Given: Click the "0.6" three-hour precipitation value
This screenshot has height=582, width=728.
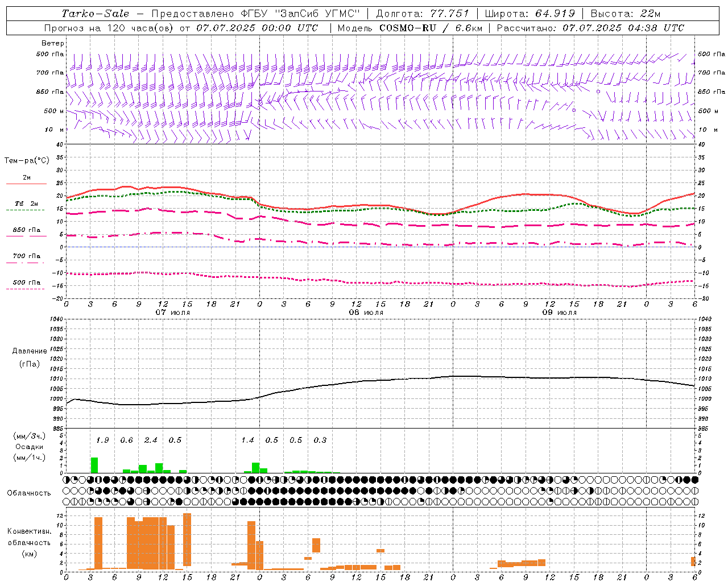Looking at the screenshot, I should pos(127,440).
